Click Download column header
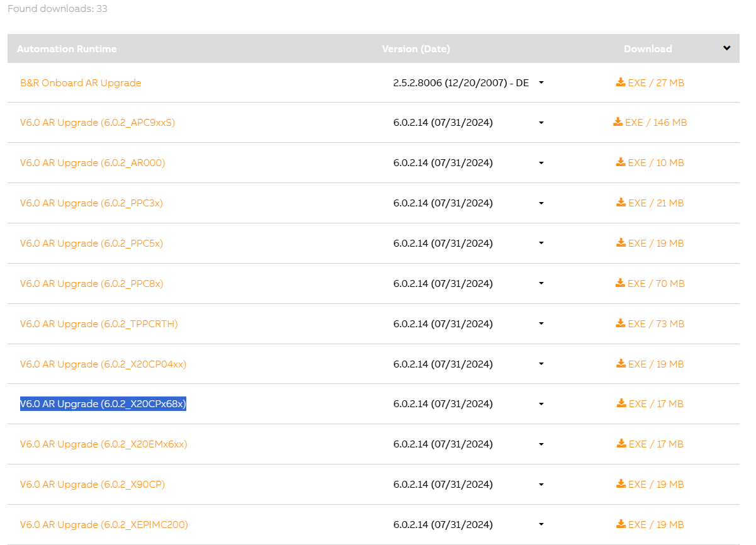Image resolution: width=756 pixels, height=545 pixels. pos(648,48)
